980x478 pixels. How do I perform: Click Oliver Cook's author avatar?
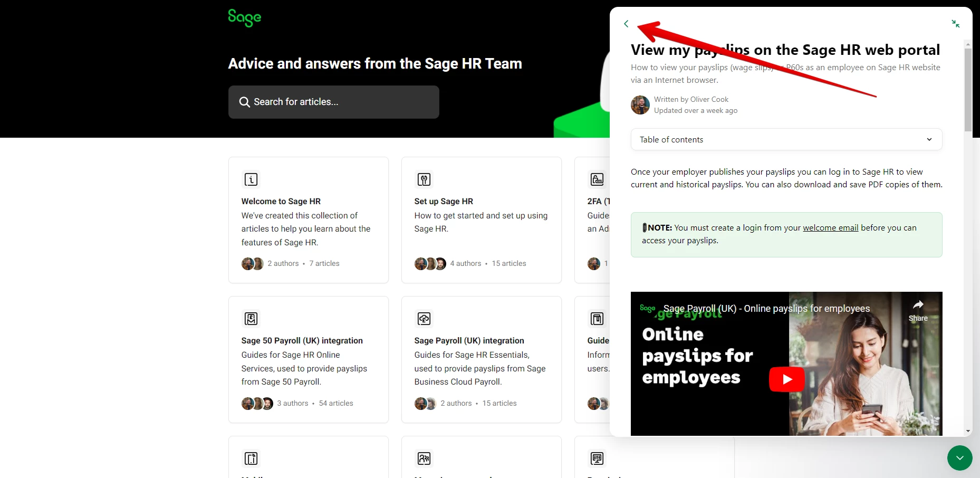640,105
